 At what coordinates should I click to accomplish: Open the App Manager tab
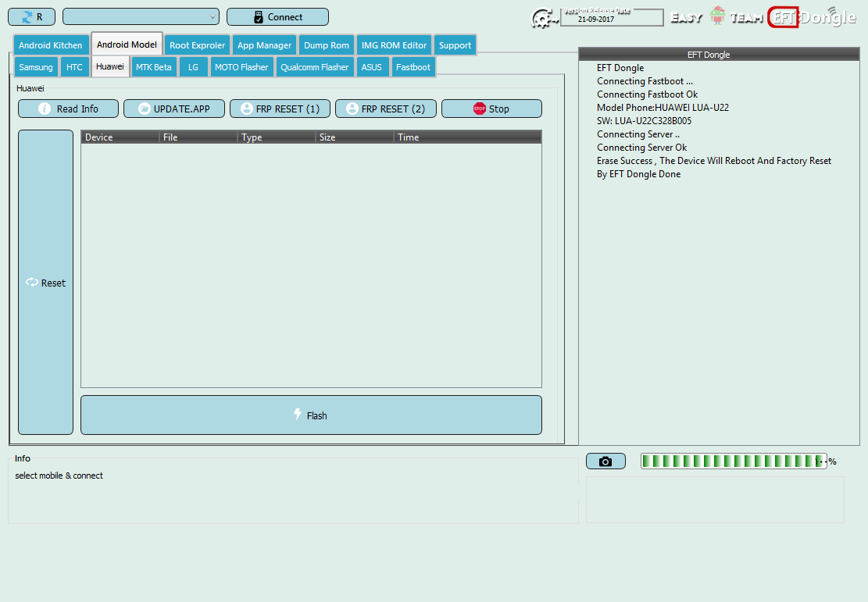click(x=264, y=45)
